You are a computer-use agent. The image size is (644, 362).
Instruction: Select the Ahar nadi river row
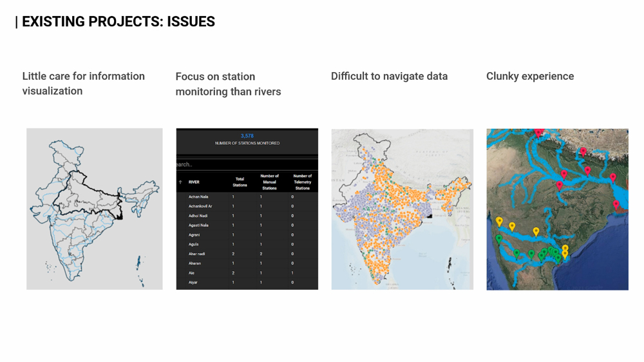click(x=197, y=254)
